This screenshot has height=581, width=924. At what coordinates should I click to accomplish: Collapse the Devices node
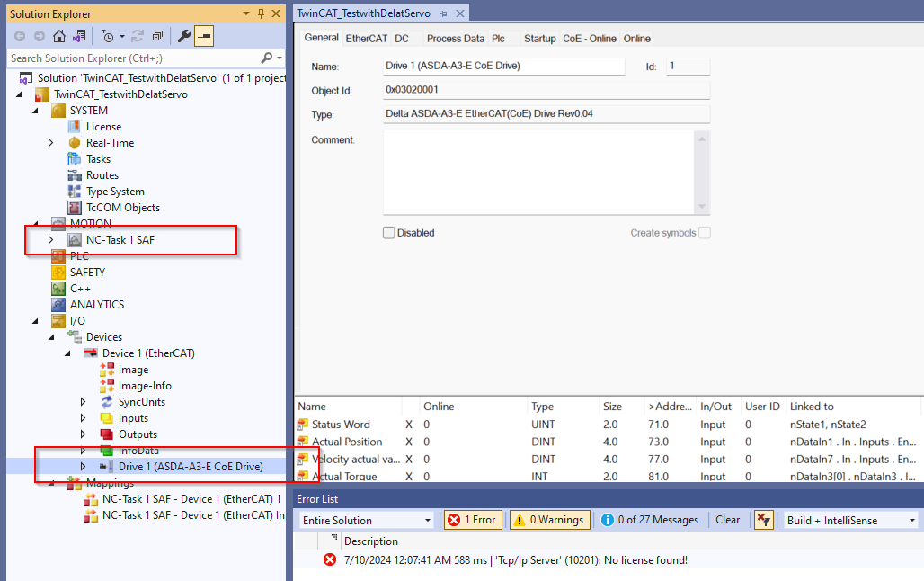click(51, 337)
